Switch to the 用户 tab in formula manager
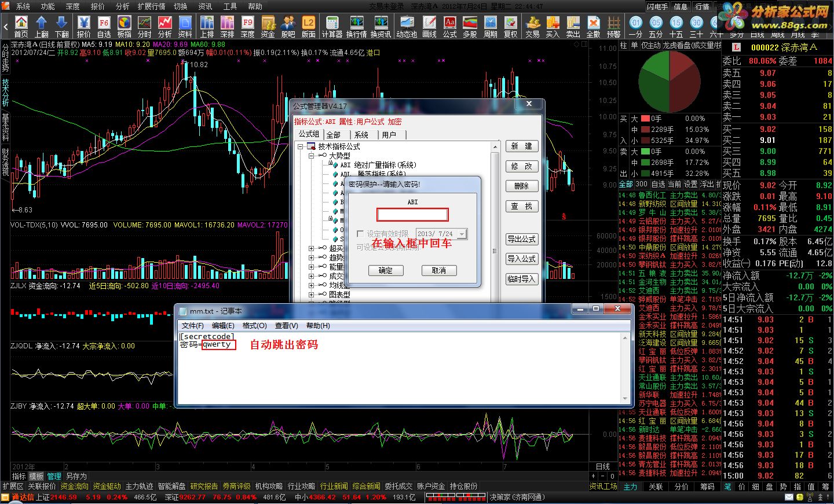Screen dimensions: 834x504 pyautogui.click(x=389, y=135)
